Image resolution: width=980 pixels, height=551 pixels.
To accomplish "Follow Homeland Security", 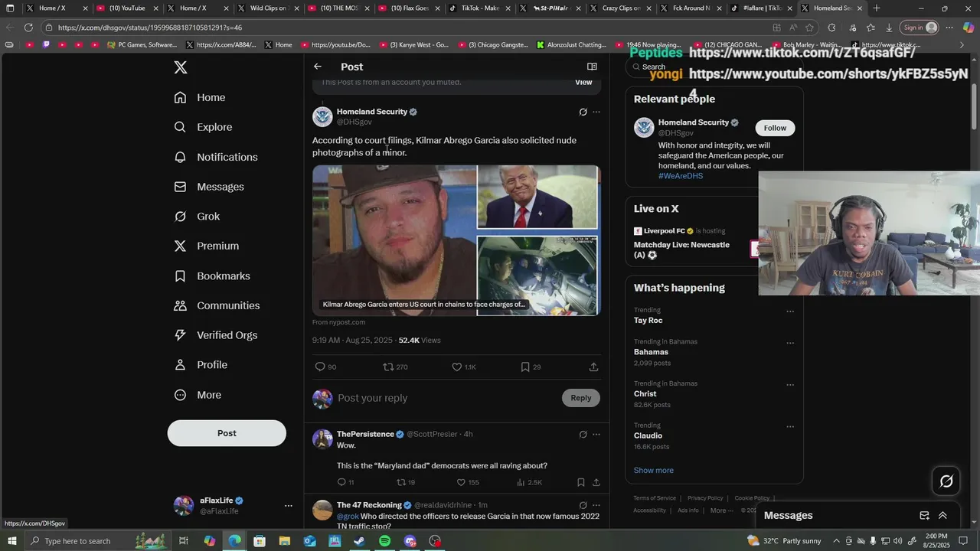I will [x=775, y=128].
